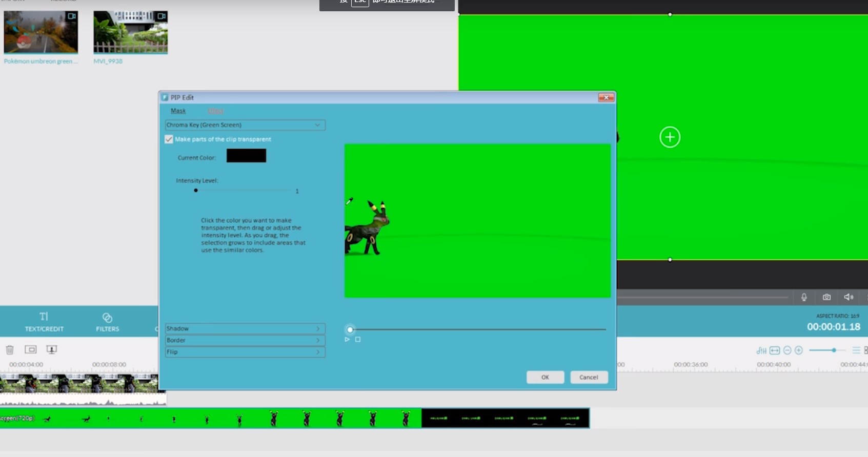
Task: Click the picture-in-picture frame icon above the timeline
Action: tap(31, 349)
